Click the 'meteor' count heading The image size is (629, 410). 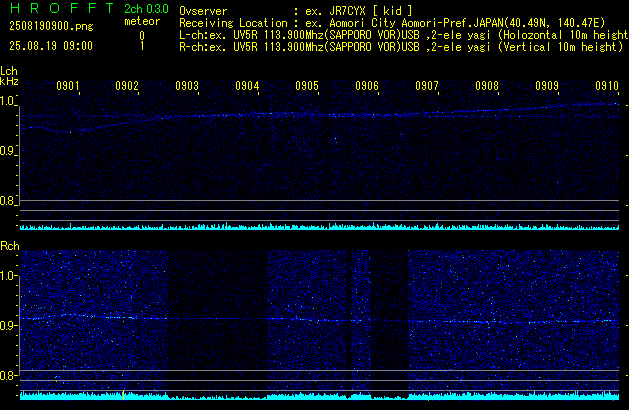[x=142, y=21]
